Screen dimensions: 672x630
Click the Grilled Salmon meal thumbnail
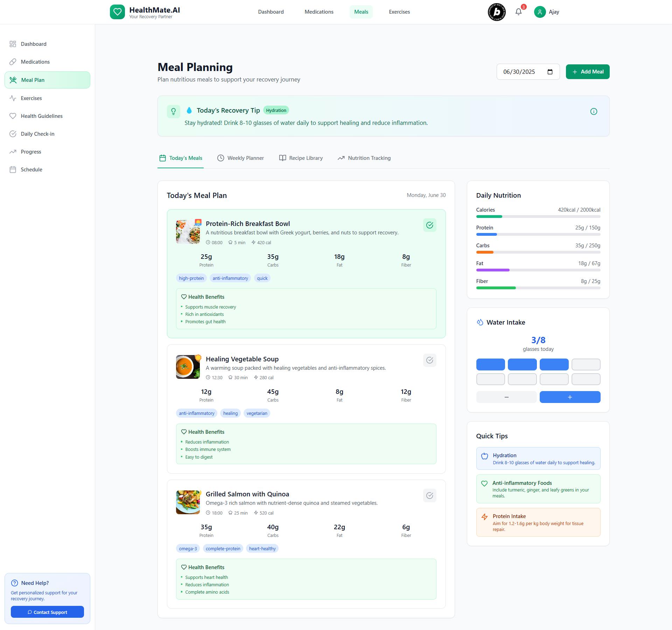[188, 502]
